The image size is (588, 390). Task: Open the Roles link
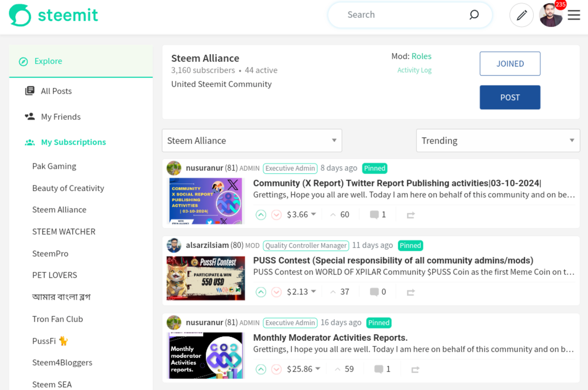pyautogui.click(x=421, y=57)
